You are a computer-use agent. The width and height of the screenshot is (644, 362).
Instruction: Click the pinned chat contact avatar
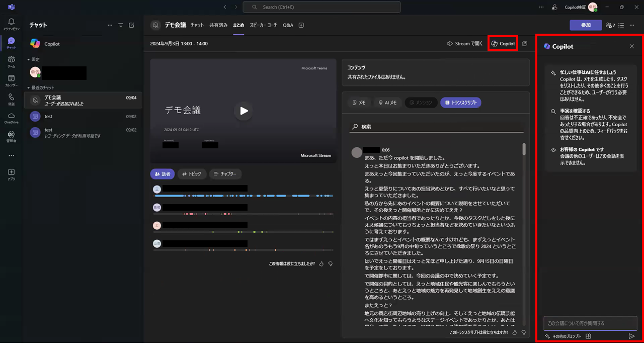(35, 72)
